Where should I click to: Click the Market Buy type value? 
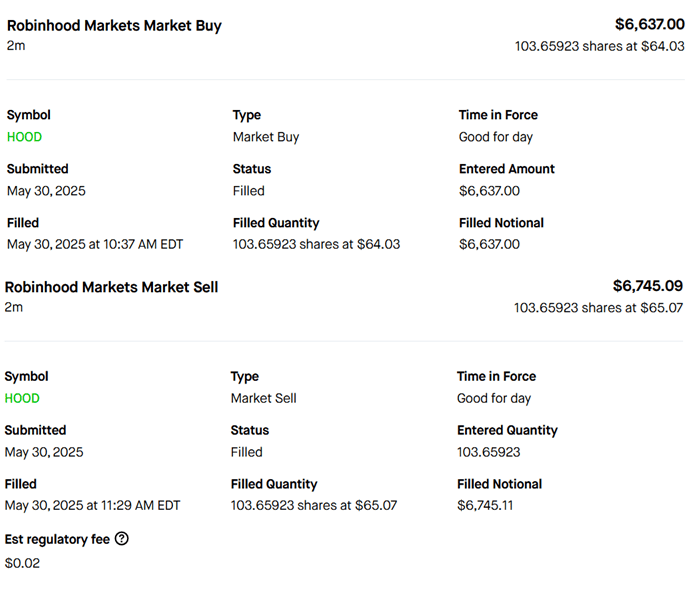[x=266, y=137]
